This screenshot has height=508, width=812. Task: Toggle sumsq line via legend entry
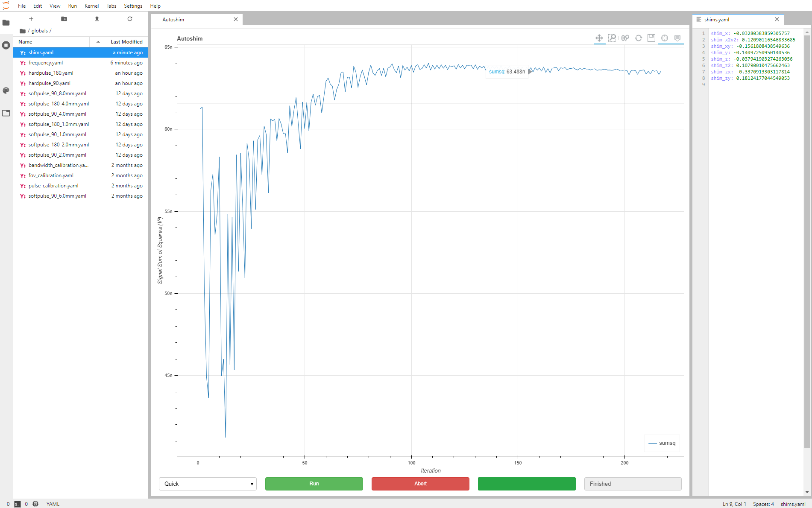[662, 443]
